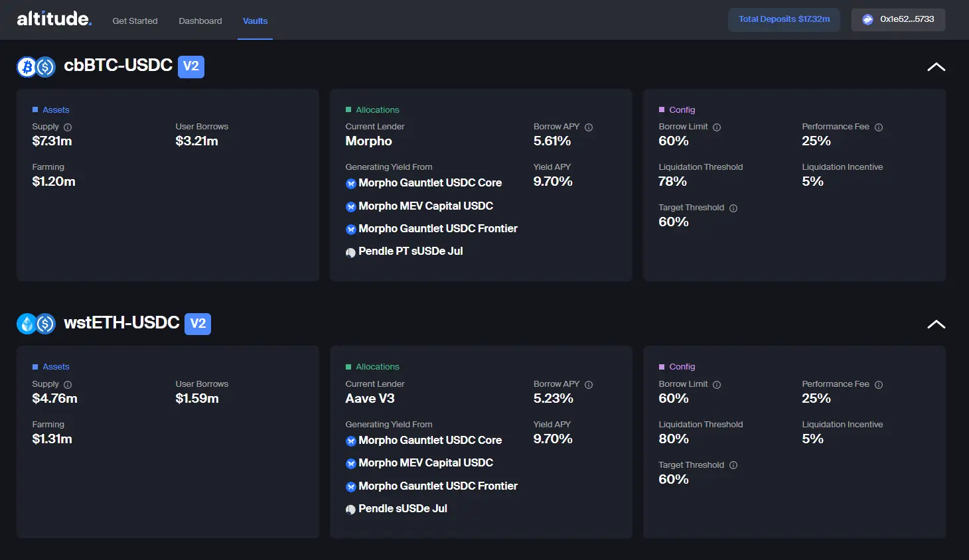Click Morpho icon beside Gauntlet USDC Frontier, cbBTC-USDC
The height and width of the screenshot is (560, 969).
point(351,230)
